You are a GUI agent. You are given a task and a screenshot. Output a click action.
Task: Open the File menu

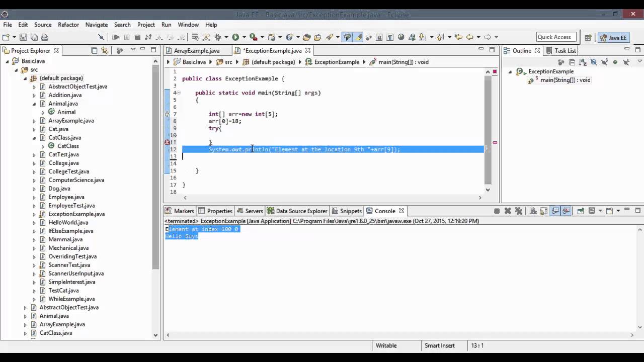click(x=8, y=25)
